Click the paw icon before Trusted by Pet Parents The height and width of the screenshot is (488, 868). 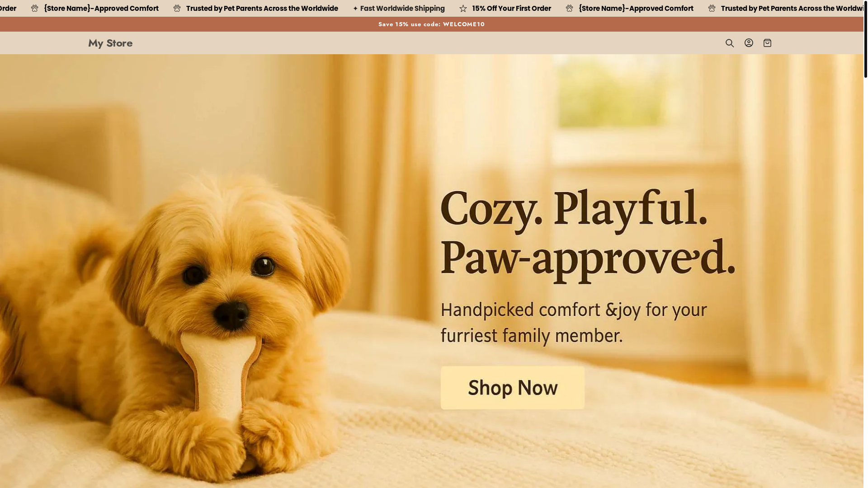177,8
